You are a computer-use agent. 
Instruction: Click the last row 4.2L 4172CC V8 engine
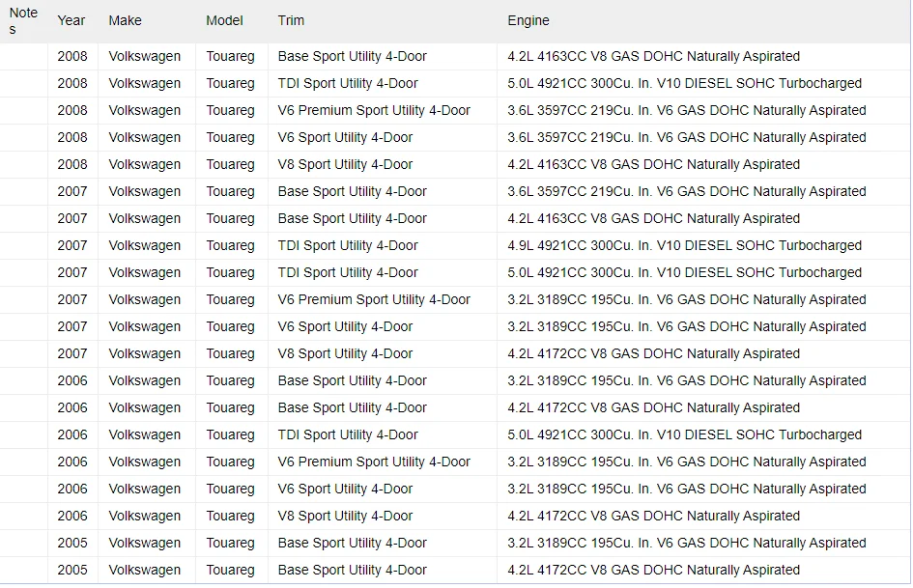click(x=653, y=570)
